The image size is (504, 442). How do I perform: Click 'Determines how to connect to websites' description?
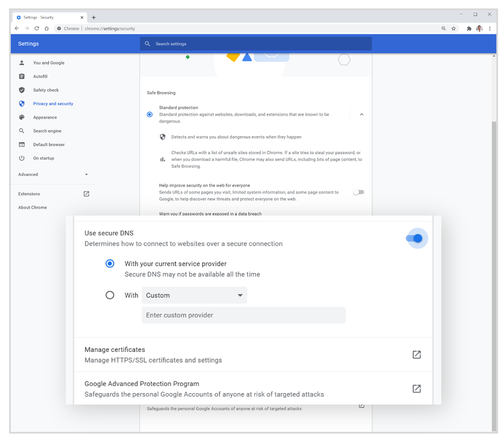[x=183, y=244]
